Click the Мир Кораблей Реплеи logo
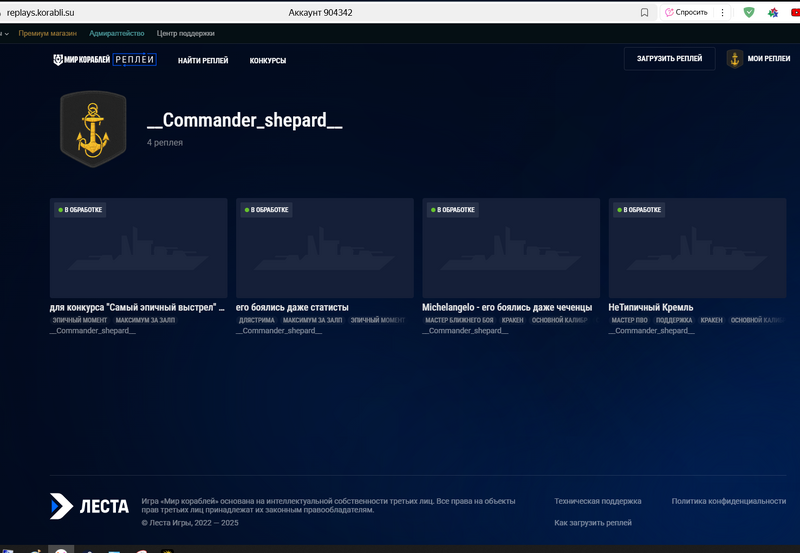 [105, 60]
